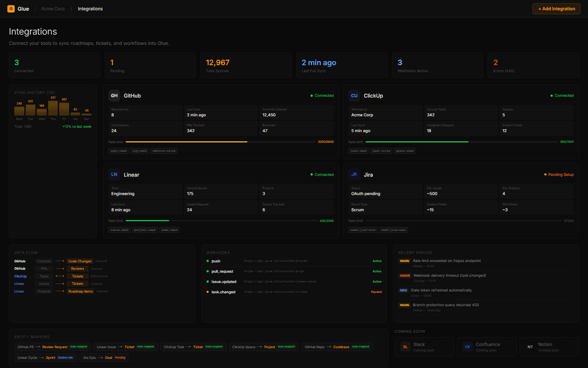The image size is (588, 368).
Task: Click the Confluence CF coming soon icon
Action: pyautogui.click(x=467, y=347)
